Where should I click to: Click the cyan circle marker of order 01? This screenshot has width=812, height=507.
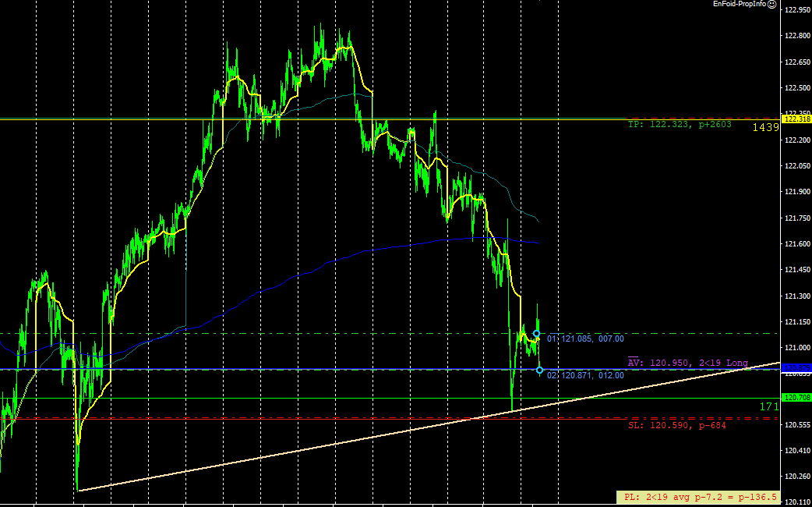(x=536, y=334)
